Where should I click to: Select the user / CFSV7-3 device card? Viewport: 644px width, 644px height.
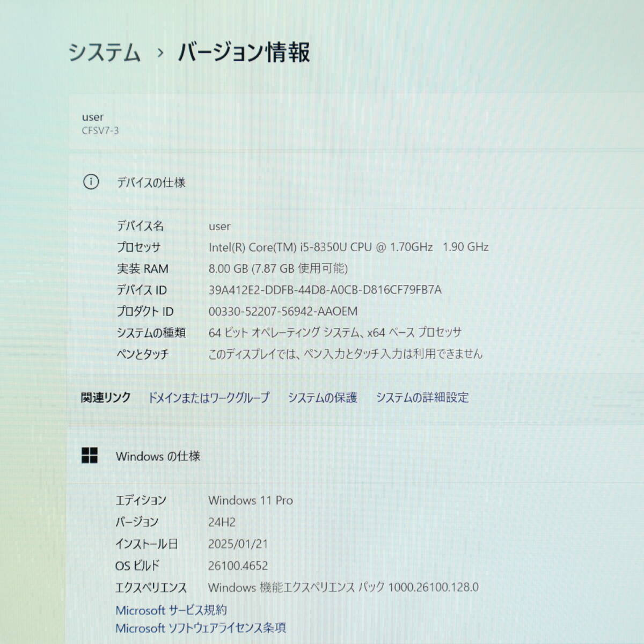click(x=356, y=123)
